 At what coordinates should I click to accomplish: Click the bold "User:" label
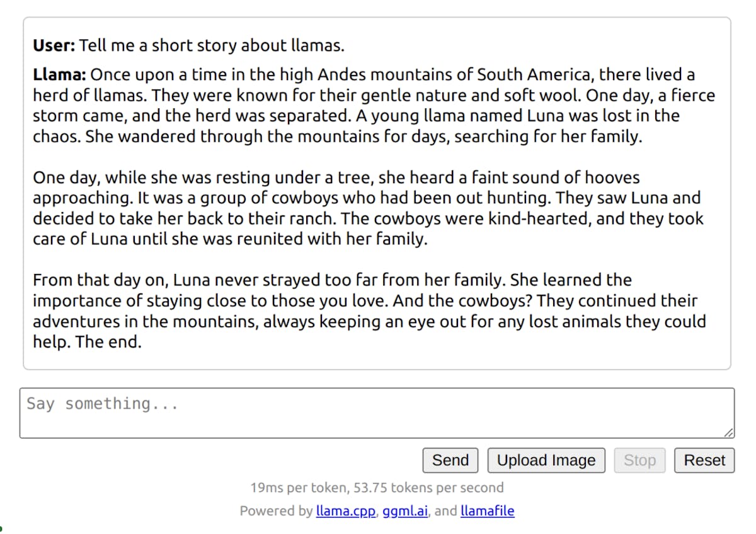(x=54, y=45)
